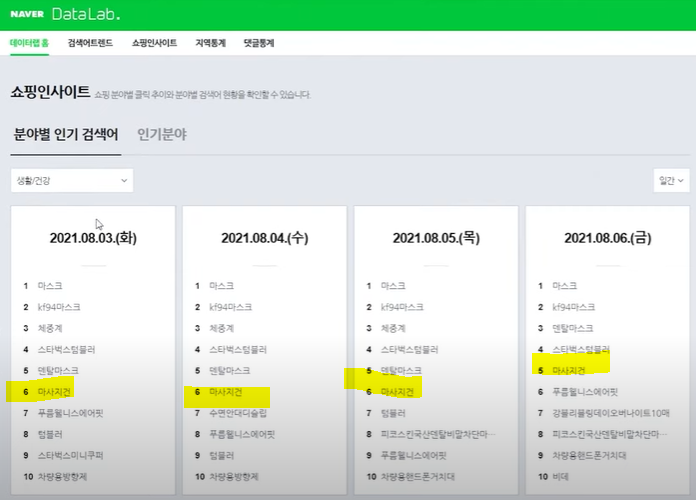Open 스타벅스미니쿠퍼 on 2021.08.03
Image resolution: width=696 pixels, height=500 pixels.
70,456
